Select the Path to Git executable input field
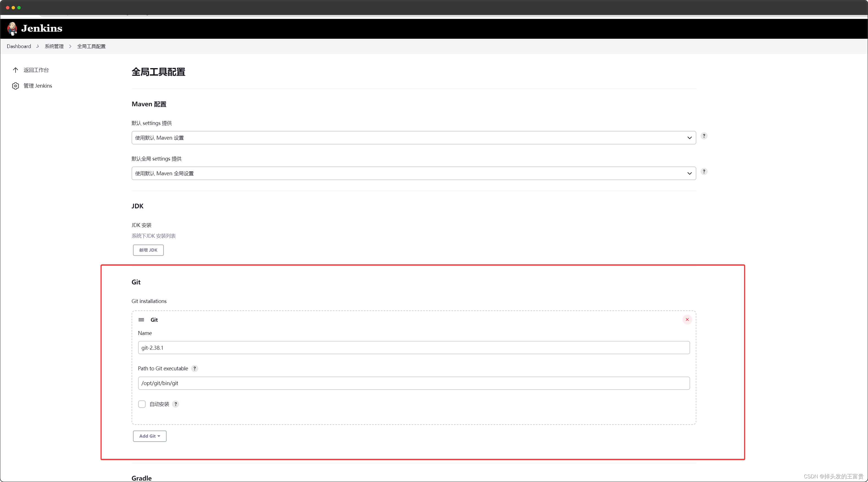The width and height of the screenshot is (868, 482). (x=413, y=383)
